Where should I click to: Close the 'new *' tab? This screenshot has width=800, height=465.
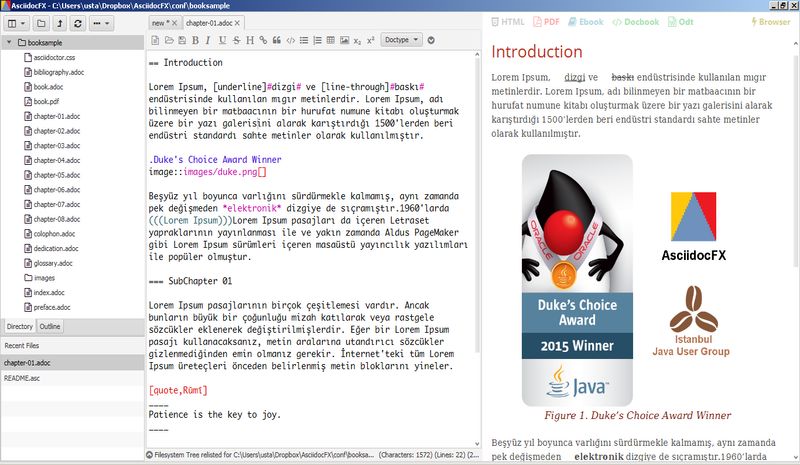pyautogui.click(x=174, y=23)
